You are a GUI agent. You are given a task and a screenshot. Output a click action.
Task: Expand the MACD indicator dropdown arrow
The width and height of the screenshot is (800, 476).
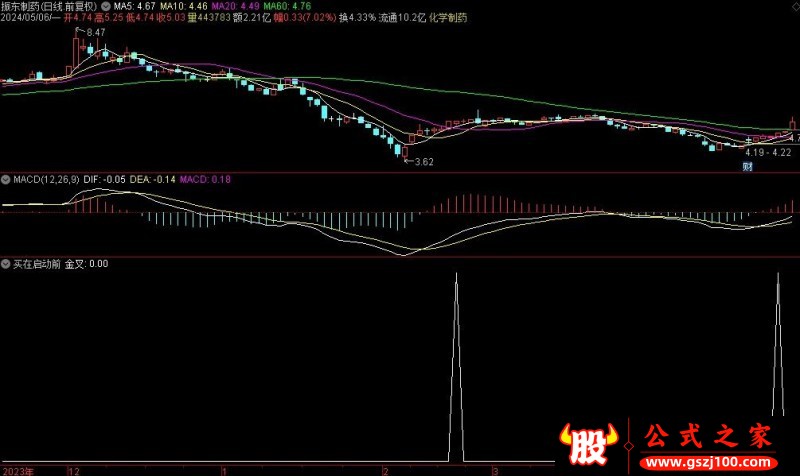tap(6, 179)
